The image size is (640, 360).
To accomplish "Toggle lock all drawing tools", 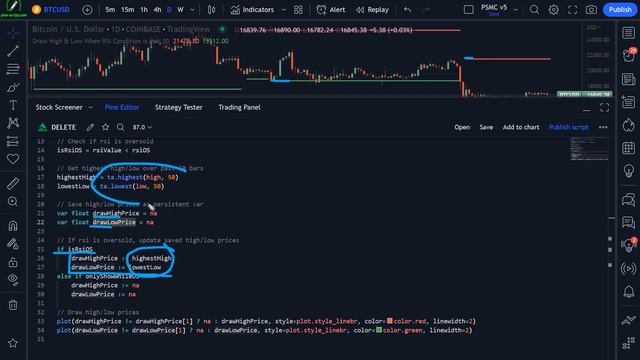I will point(13,262).
